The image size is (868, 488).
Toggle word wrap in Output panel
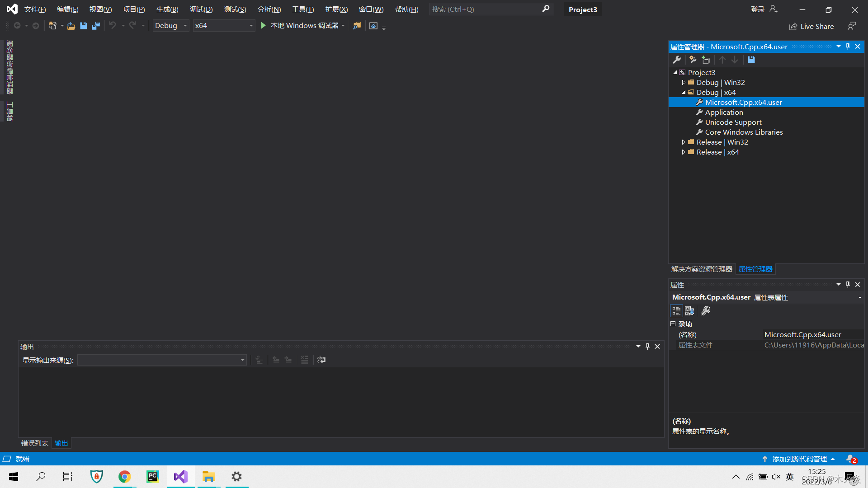321,360
